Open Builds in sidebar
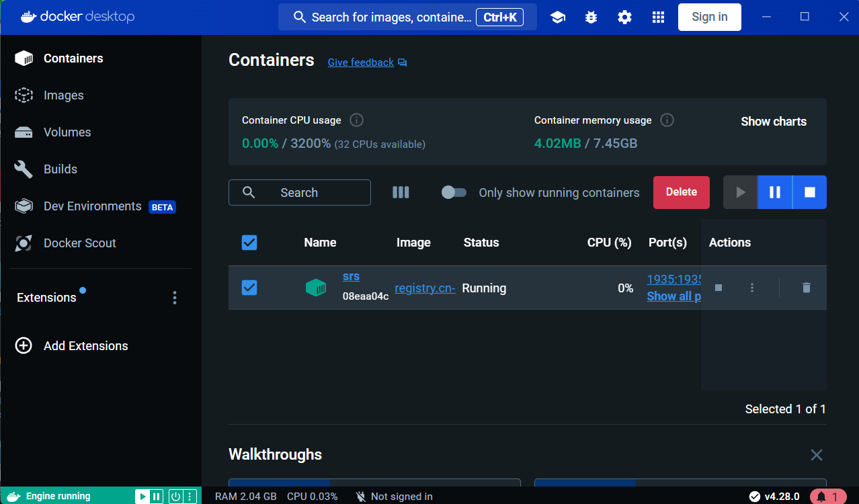Viewport: 859px width, 504px height. point(101,169)
